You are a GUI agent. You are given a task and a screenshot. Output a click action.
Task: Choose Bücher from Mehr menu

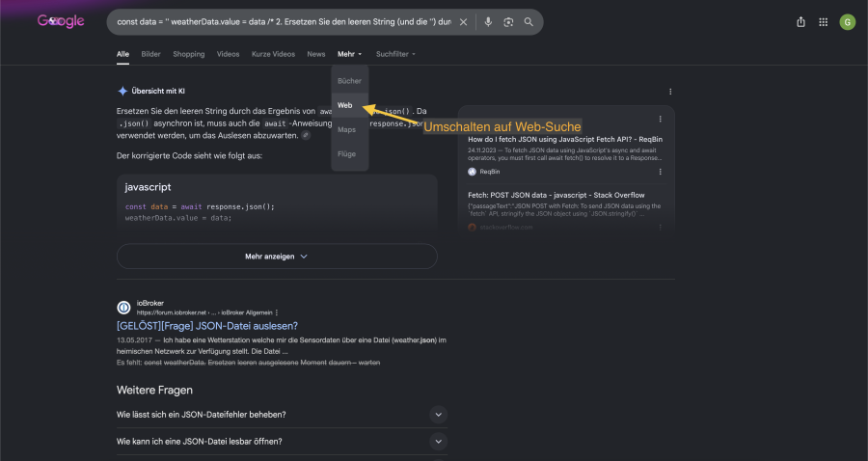coord(349,81)
